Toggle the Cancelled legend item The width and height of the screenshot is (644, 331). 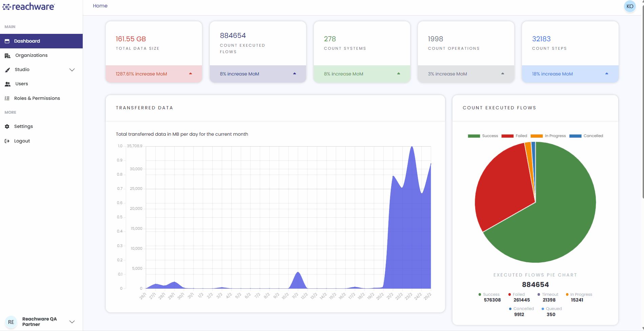pos(586,136)
